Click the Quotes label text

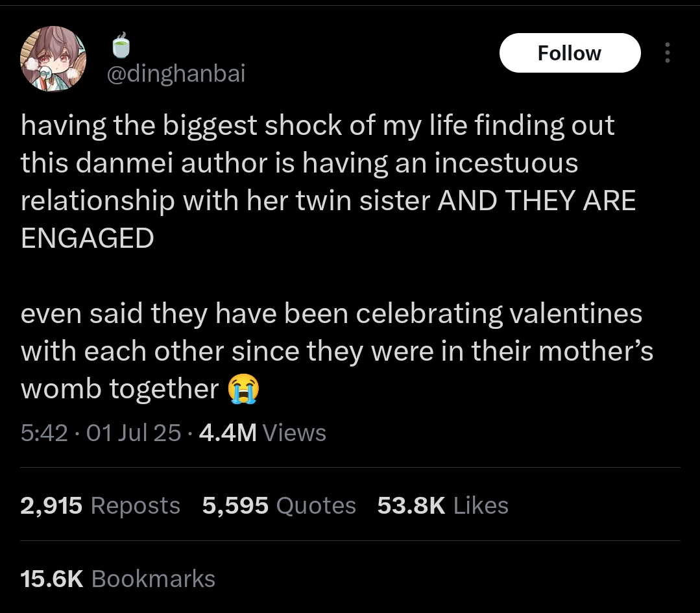coord(316,506)
